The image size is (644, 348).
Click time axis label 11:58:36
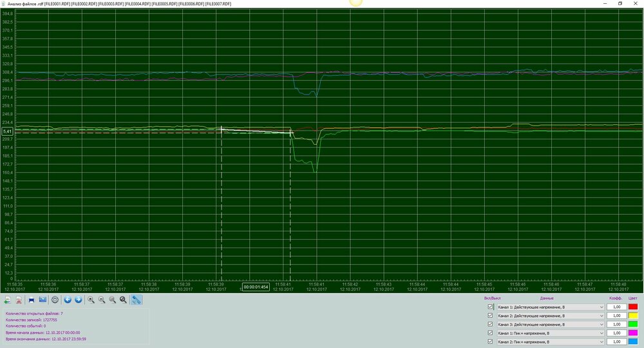(x=48, y=284)
